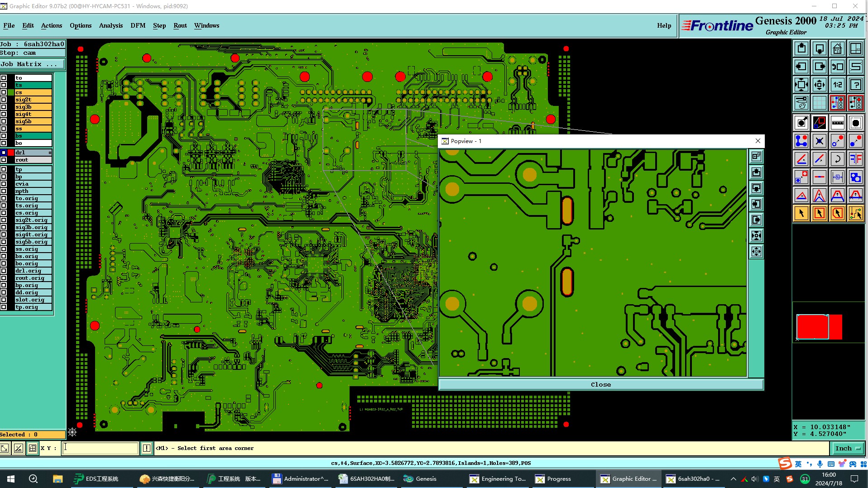Open the Windows menu

tap(207, 25)
